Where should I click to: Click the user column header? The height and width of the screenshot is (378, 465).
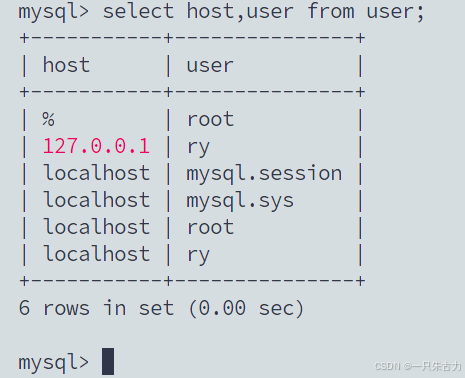[x=210, y=65]
